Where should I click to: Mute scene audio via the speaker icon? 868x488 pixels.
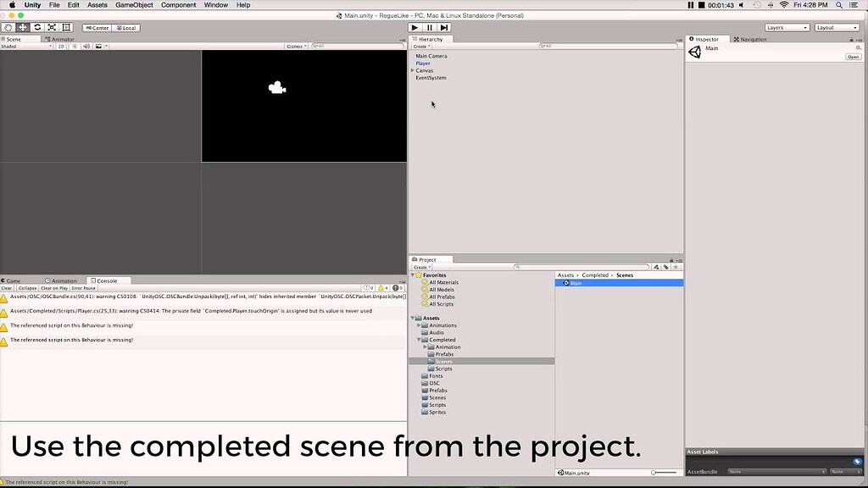pyautogui.click(x=87, y=46)
